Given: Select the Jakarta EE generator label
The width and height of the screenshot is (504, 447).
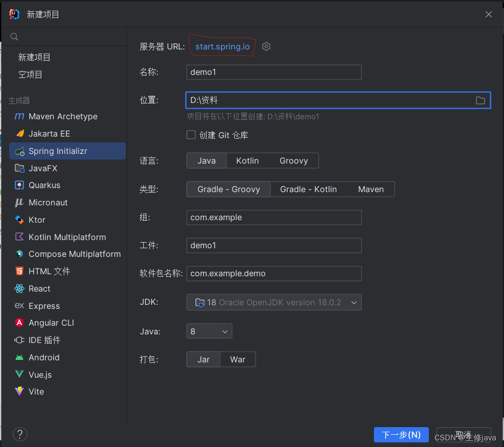Looking at the screenshot, I should coord(49,134).
